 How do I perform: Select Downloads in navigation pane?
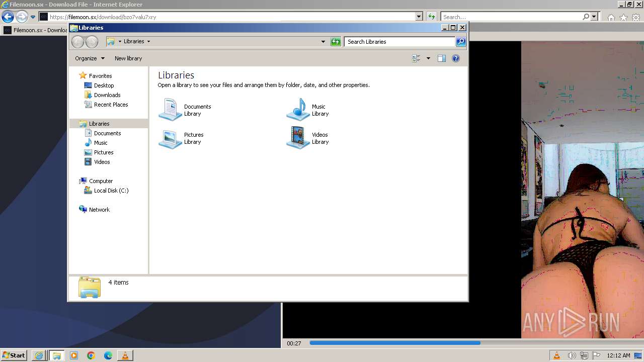107,95
